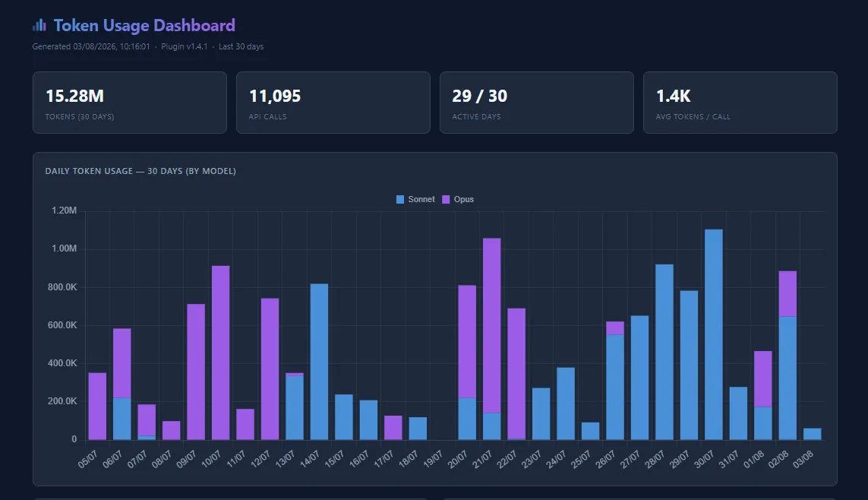Click the 'Last 30 days' range text
868x500 pixels.
tap(241, 46)
